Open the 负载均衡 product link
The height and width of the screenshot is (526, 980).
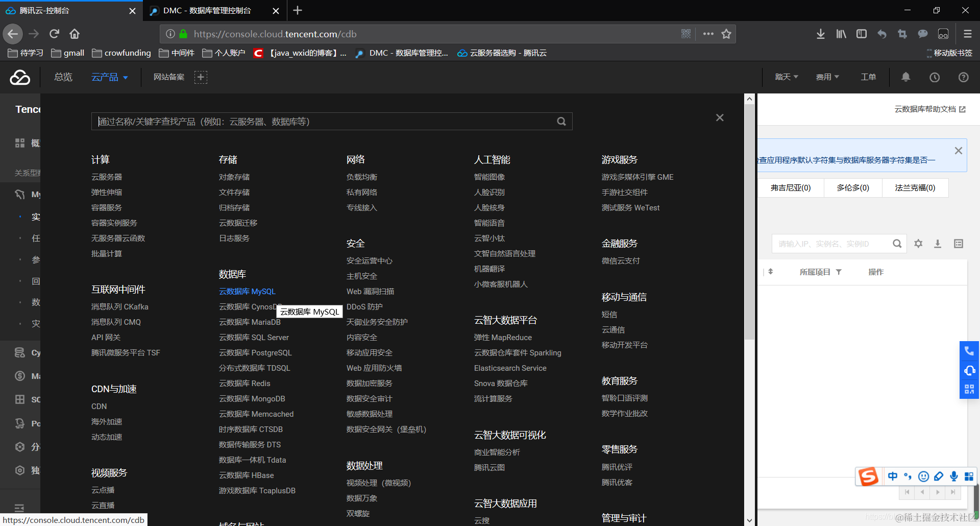362,177
